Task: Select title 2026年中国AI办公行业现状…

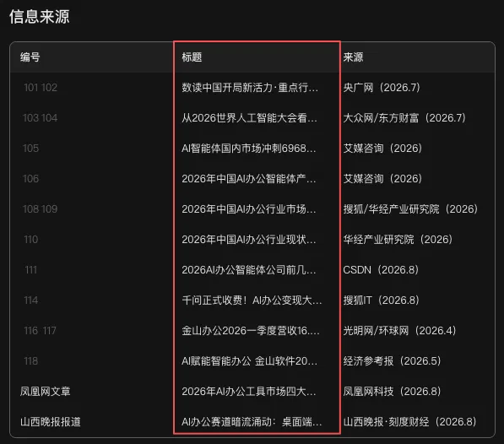Action: [249, 240]
